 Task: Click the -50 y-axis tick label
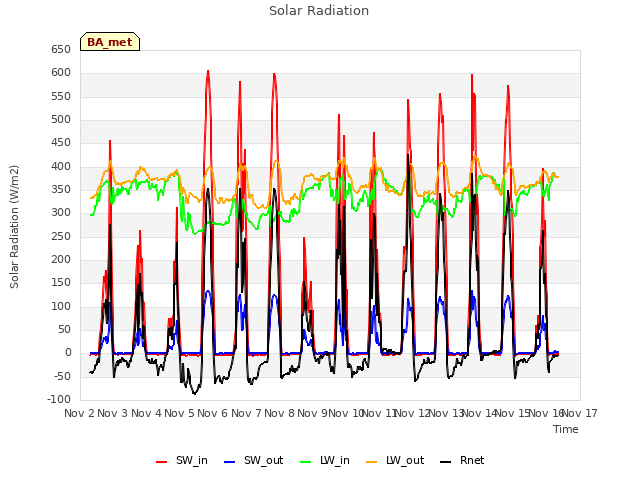pyautogui.click(x=61, y=376)
